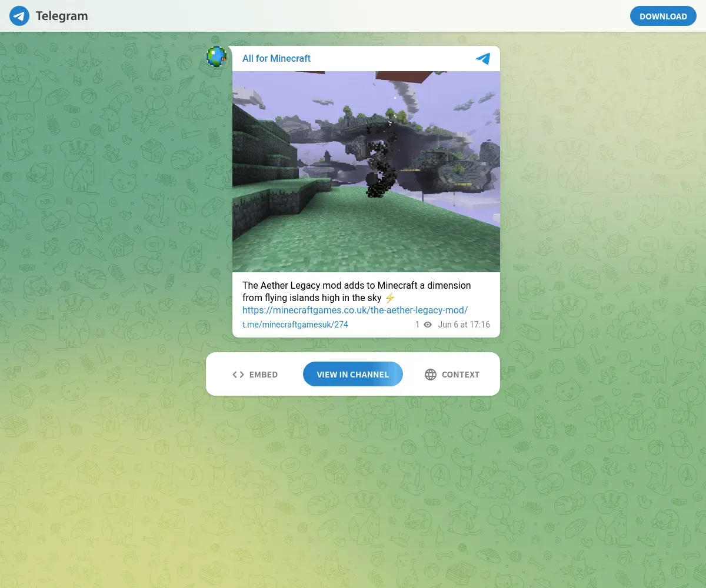Click the embed code brackets icon
The height and width of the screenshot is (588, 706).
(x=238, y=375)
